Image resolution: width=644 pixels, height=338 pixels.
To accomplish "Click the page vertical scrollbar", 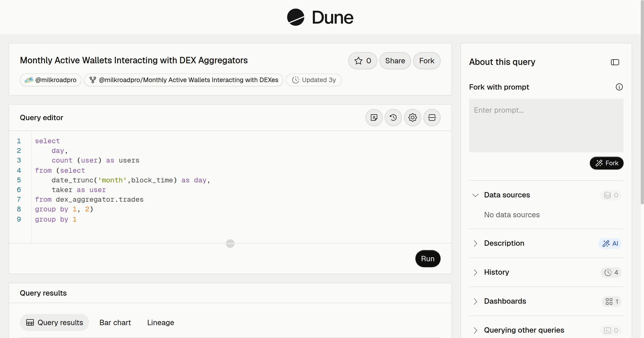I will [x=642, y=102].
